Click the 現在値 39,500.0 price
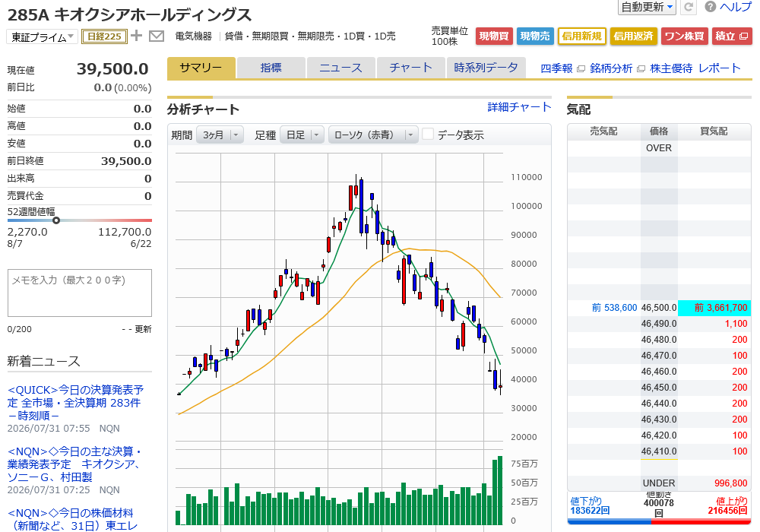This screenshot has height=532, width=760. click(x=112, y=69)
